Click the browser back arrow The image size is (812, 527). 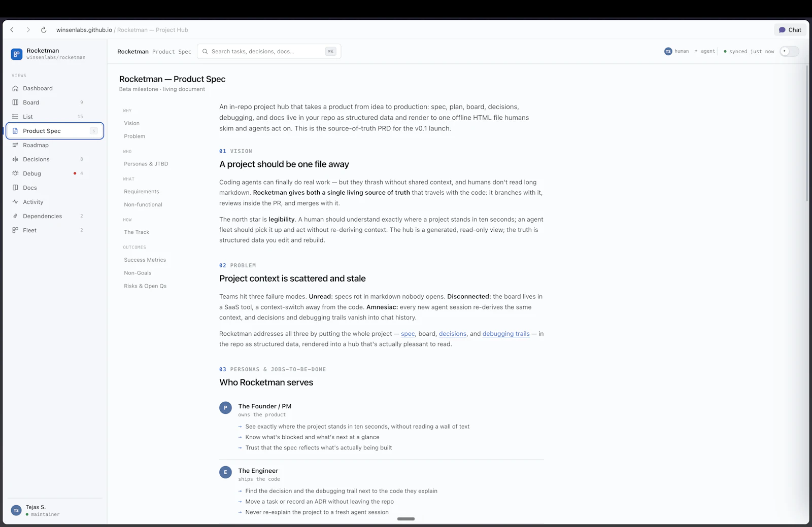[x=12, y=30]
